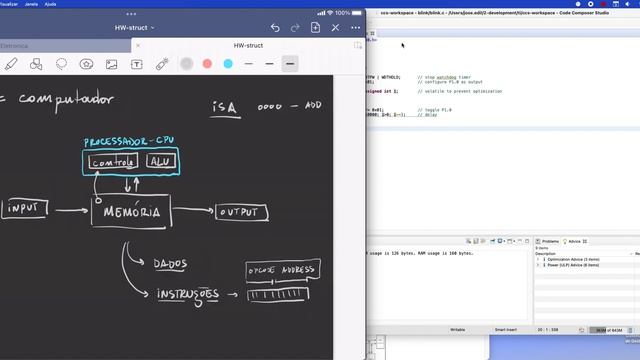Click the three-dot multitasking handle above notes
The width and height of the screenshot is (640, 360).
(x=131, y=14)
